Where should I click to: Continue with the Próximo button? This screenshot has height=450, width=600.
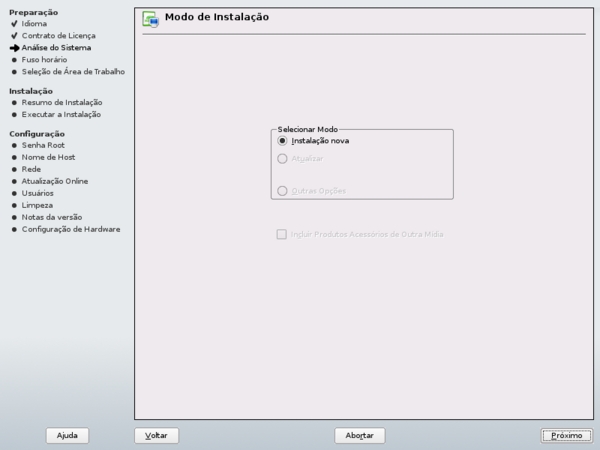567,435
